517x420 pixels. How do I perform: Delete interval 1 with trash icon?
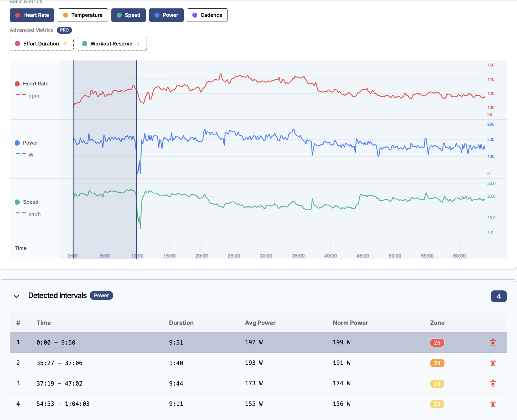point(493,342)
